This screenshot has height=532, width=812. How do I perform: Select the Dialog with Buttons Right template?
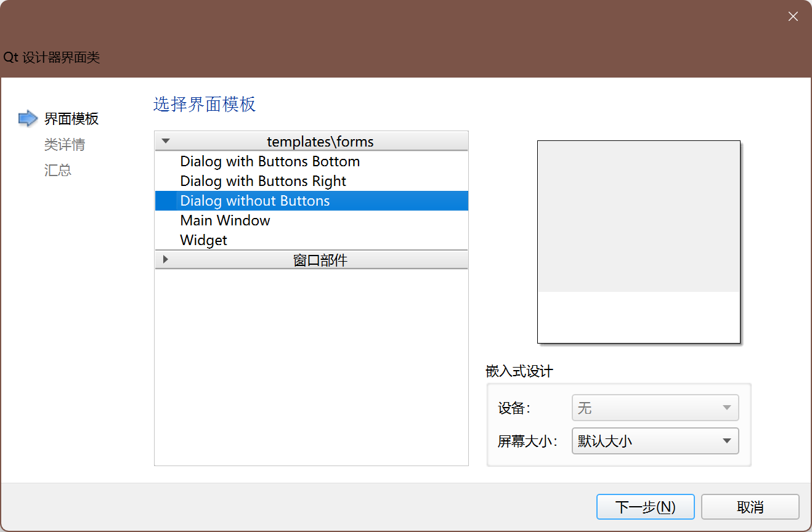[x=311, y=181]
